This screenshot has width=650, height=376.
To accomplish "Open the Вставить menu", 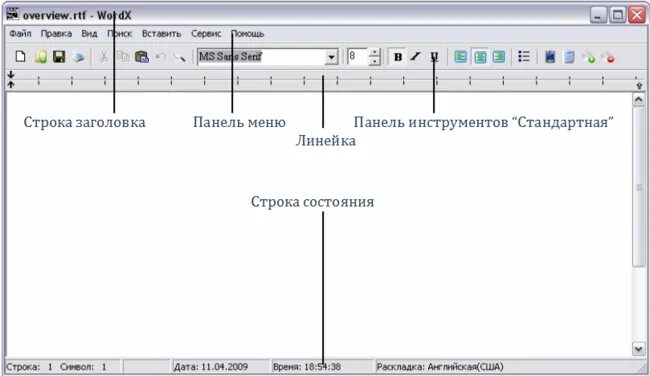I will pos(161,34).
